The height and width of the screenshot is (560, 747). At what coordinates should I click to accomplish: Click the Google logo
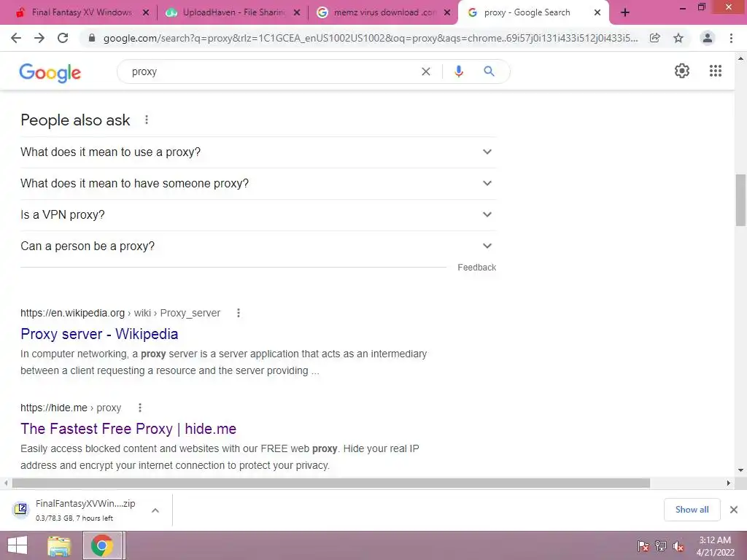50,73
